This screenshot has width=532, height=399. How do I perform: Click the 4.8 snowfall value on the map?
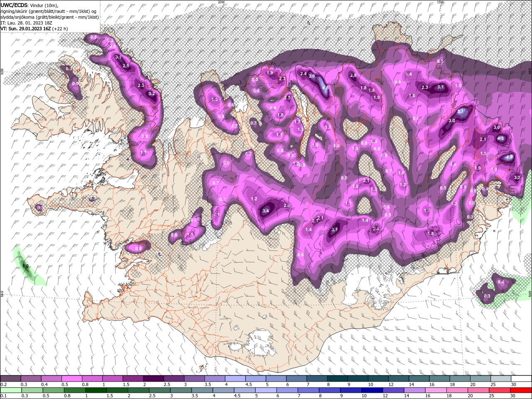(325, 88)
